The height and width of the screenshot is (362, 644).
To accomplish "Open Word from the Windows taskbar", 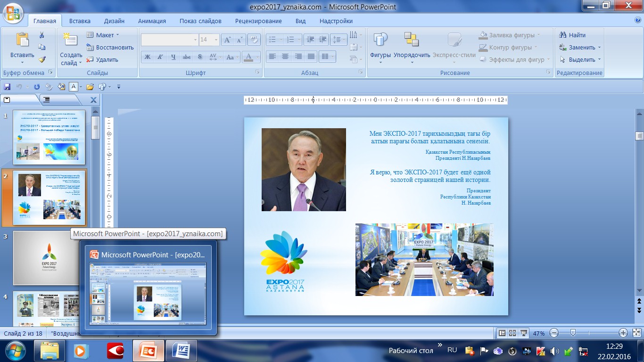I will pyautogui.click(x=181, y=351).
